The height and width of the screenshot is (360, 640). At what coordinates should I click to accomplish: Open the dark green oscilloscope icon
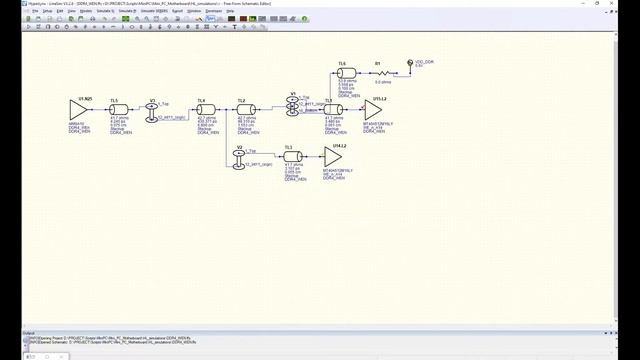[x=231, y=19]
